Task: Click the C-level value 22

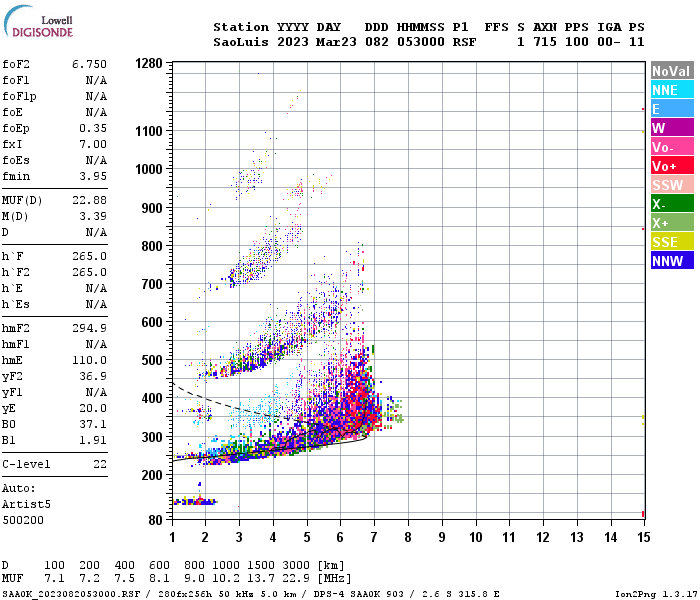Action: tap(100, 464)
